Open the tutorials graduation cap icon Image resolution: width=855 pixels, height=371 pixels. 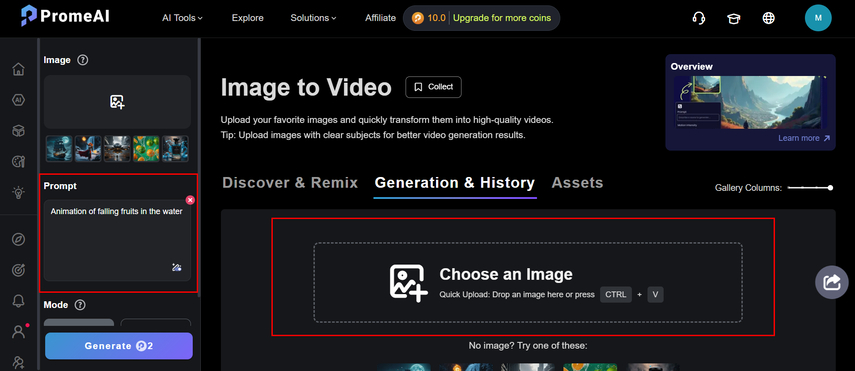(x=733, y=18)
